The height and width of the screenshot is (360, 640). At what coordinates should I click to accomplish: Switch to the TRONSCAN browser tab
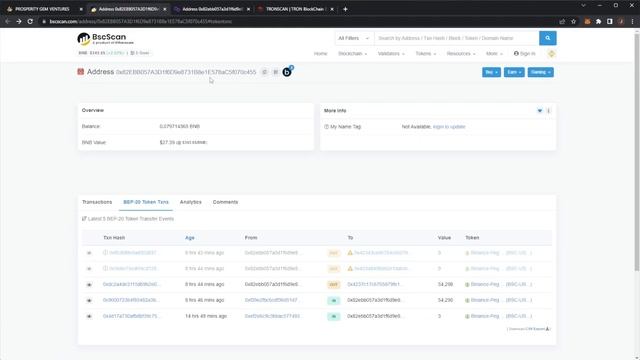(x=295, y=9)
